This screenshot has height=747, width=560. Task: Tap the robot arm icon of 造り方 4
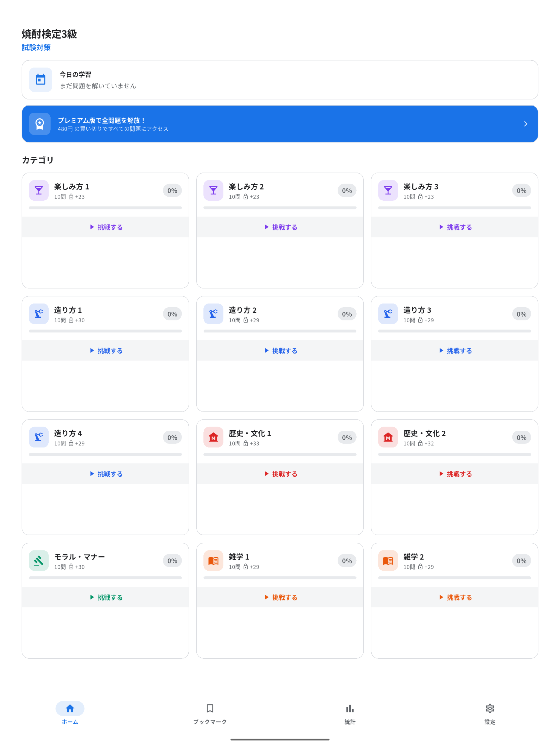tap(39, 437)
